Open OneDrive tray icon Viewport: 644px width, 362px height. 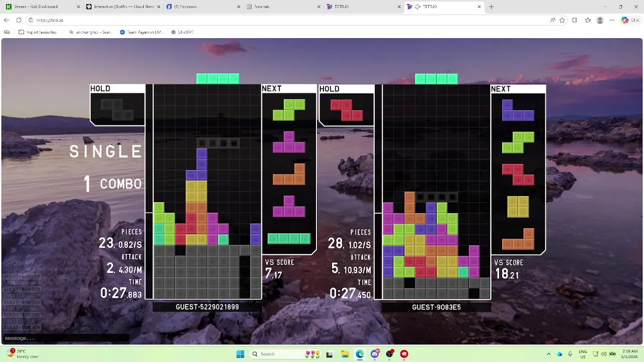point(559,354)
